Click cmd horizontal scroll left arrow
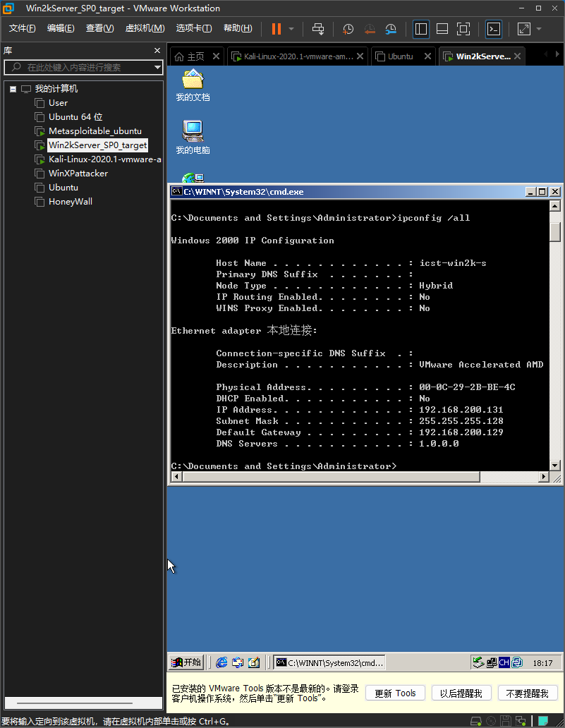Viewport: 565px width, 728px height. 177,477
